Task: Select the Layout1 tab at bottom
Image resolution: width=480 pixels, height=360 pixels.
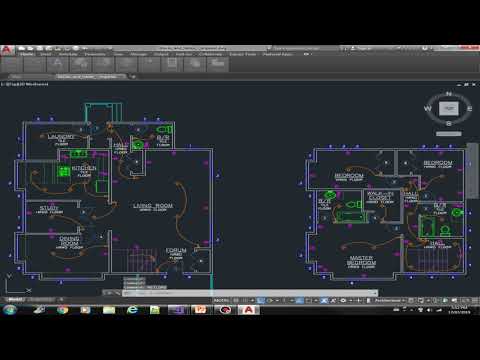Action: click(41, 299)
